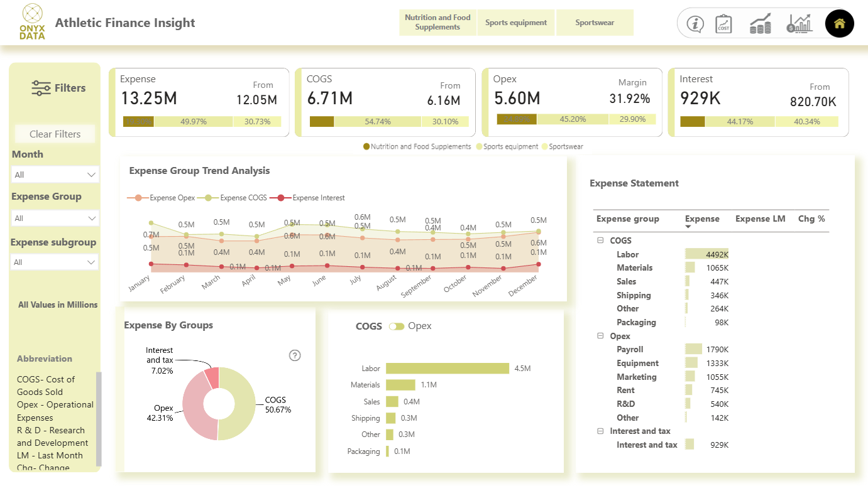This screenshot has height=486, width=868.
Task: Click the 54.74% segment in COGS card
Action: pyautogui.click(x=378, y=122)
